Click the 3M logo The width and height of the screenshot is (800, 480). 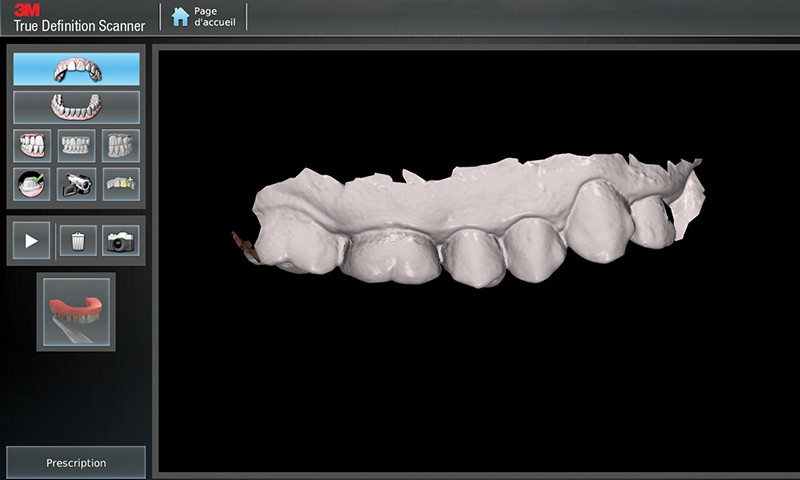pos(27,7)
